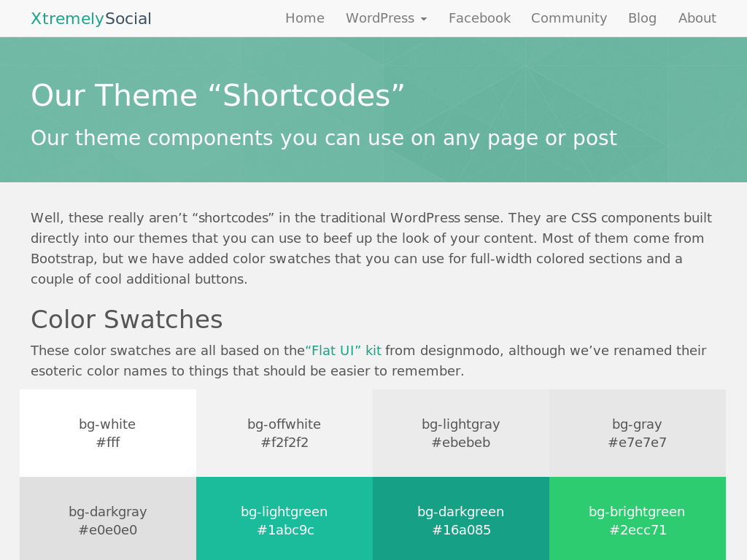The height and width of the screenshot is (560, 747).
Task: Click the intro paragraph starting "Well, these really"
Action: pyautogui.click(x=371, y=248)
